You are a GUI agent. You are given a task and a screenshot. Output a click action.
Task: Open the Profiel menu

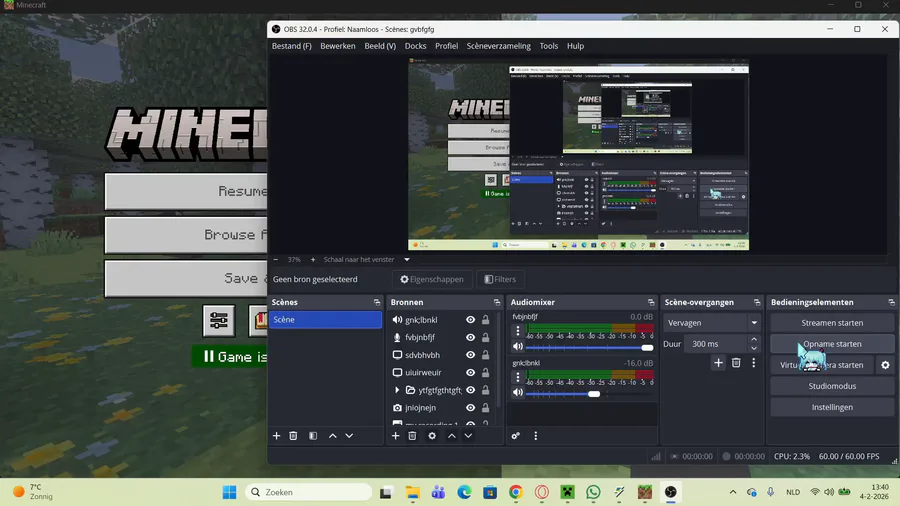(447, 46)
